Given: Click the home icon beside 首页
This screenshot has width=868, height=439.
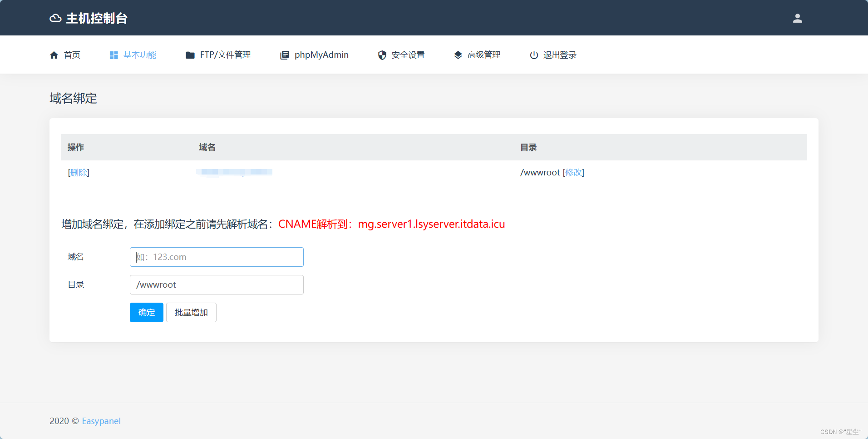Looking at the screenshot, I should coord(54,55).
